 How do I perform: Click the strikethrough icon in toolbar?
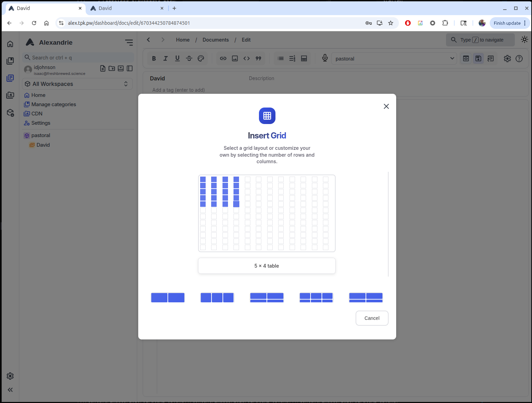[x=189, y=58]
